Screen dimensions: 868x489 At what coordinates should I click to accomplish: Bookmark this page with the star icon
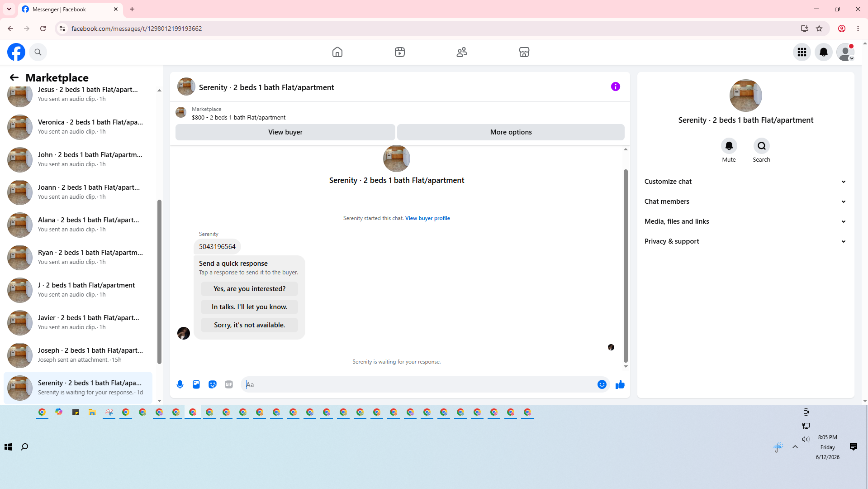coord(819,29)
